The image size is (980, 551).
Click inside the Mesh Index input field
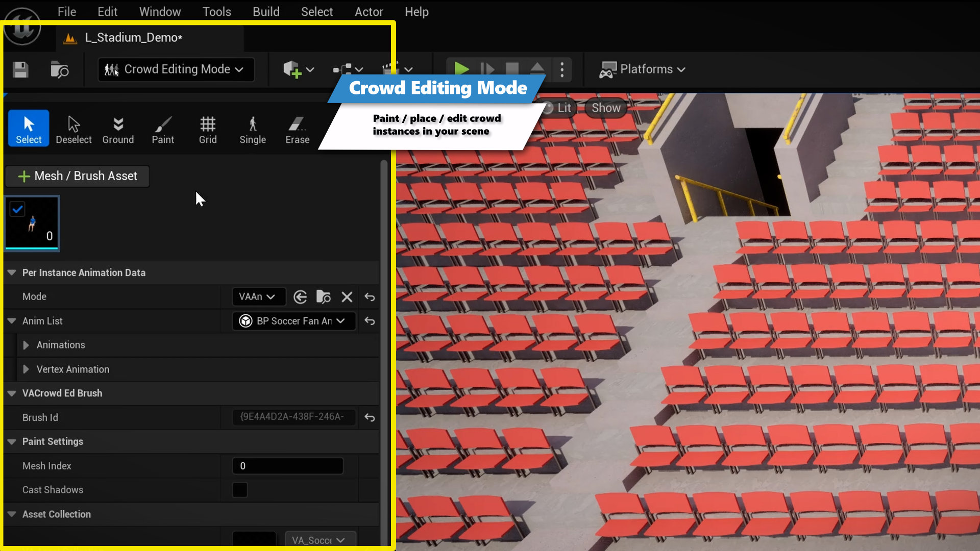pyautogui.click(x=287, y=465)
